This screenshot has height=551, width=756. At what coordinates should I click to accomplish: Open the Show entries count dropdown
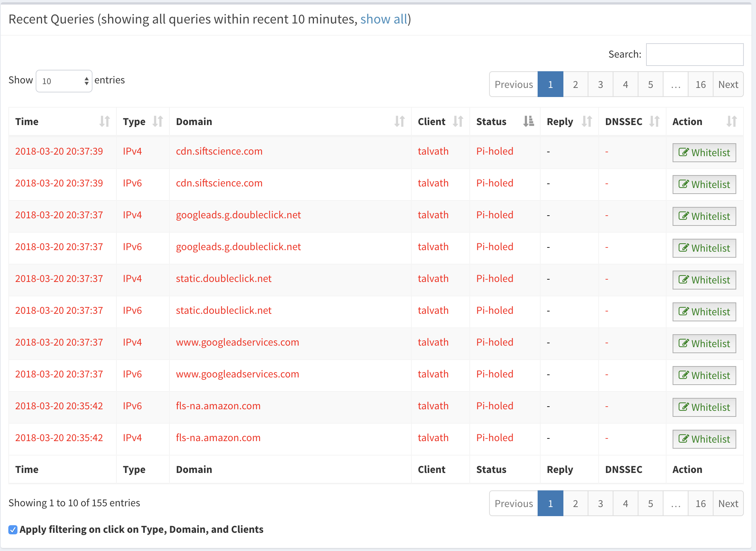[x=64, y=81]
